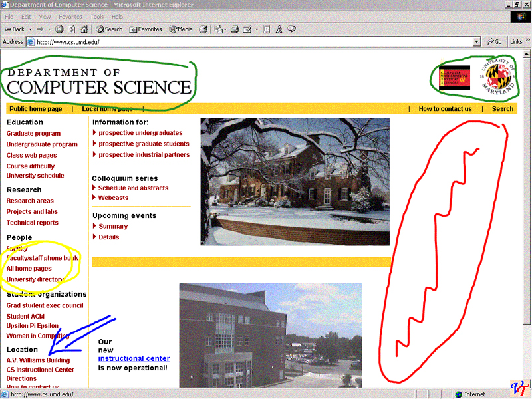This screenshot has height=399, width=532.
Task: Refresh the page using the Refresh icon
Action: [72, 29]
